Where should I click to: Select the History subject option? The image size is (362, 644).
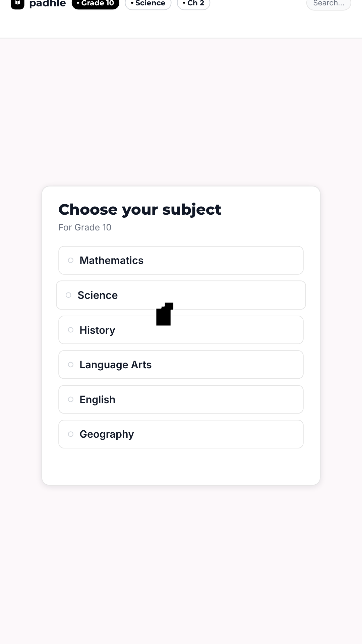click(x=181, y=330)
